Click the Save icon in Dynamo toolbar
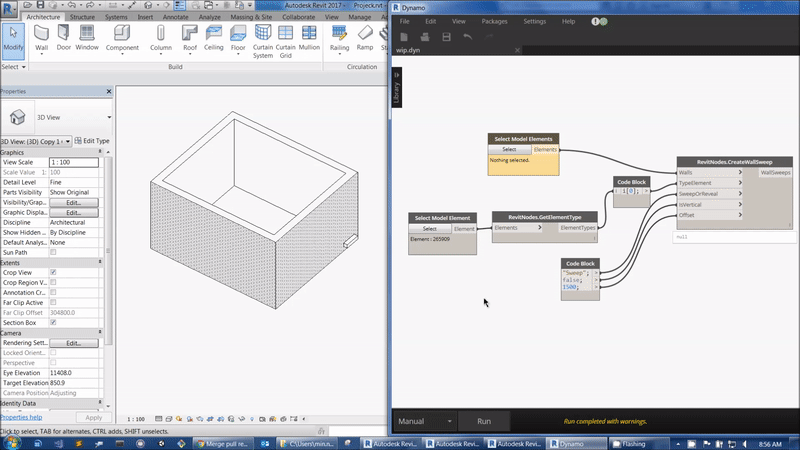 446,37
